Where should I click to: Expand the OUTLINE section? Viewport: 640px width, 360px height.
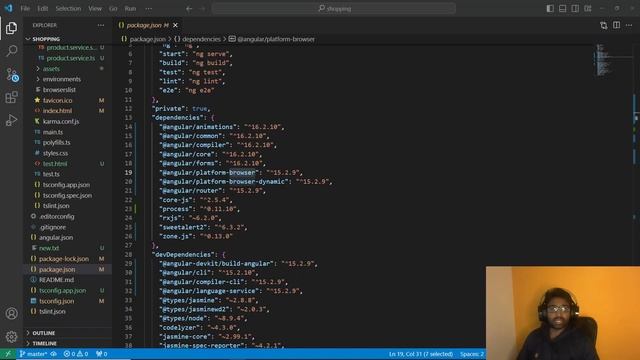tap(67, 333)
